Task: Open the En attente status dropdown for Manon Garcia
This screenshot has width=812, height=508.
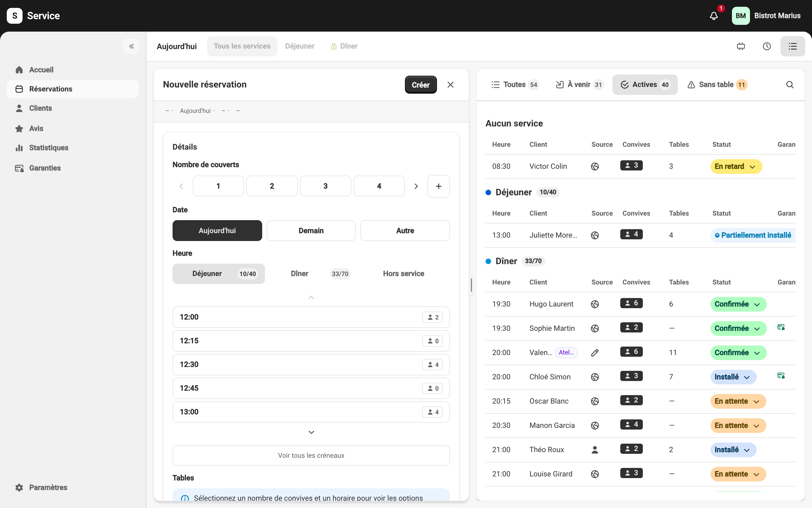Action: 738,425
